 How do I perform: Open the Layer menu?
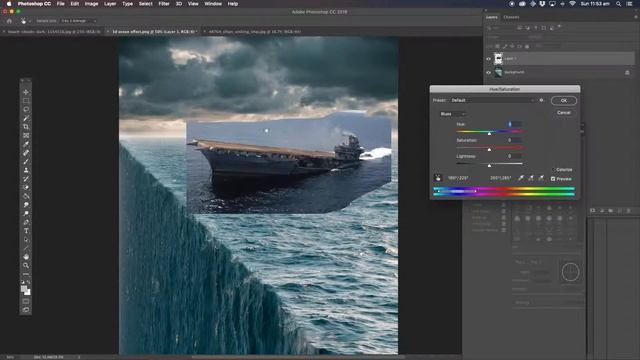(x=110, y=4)
